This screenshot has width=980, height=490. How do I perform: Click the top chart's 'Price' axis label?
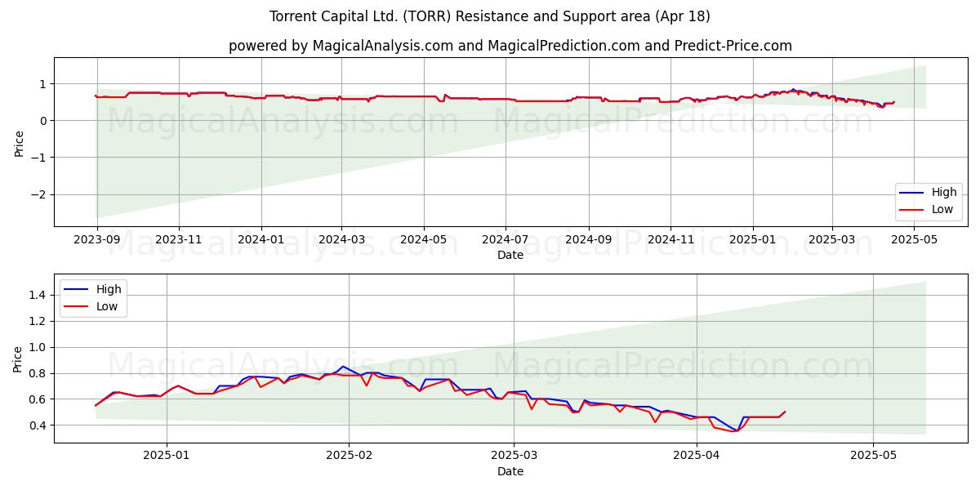(x=20, y=142)
